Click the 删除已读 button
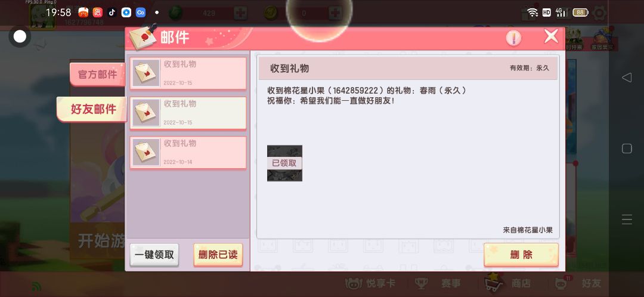The height and width of the screenshot is (297, 644). [x=218, y=255]
